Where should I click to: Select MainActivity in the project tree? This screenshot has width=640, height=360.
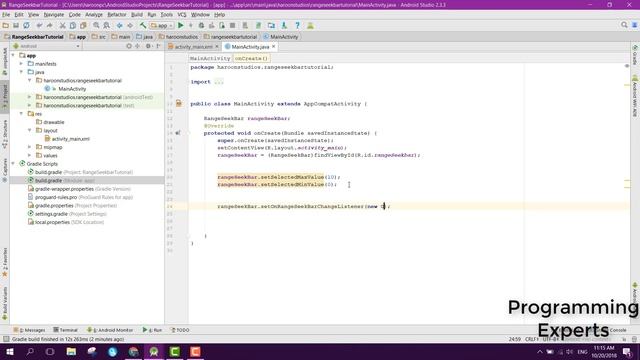(72, 89)
